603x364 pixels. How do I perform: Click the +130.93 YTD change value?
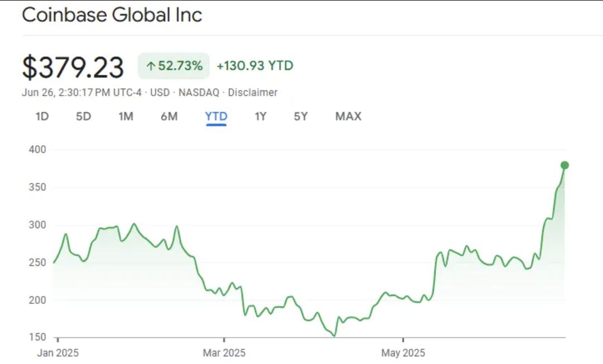pyautogui.click(x=254, y=65)
